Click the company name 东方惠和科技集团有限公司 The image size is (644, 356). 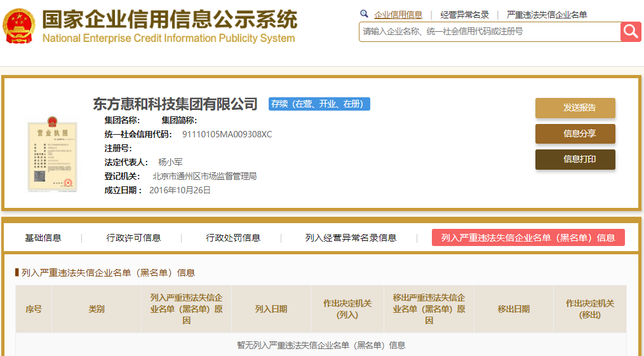(175, 104)
